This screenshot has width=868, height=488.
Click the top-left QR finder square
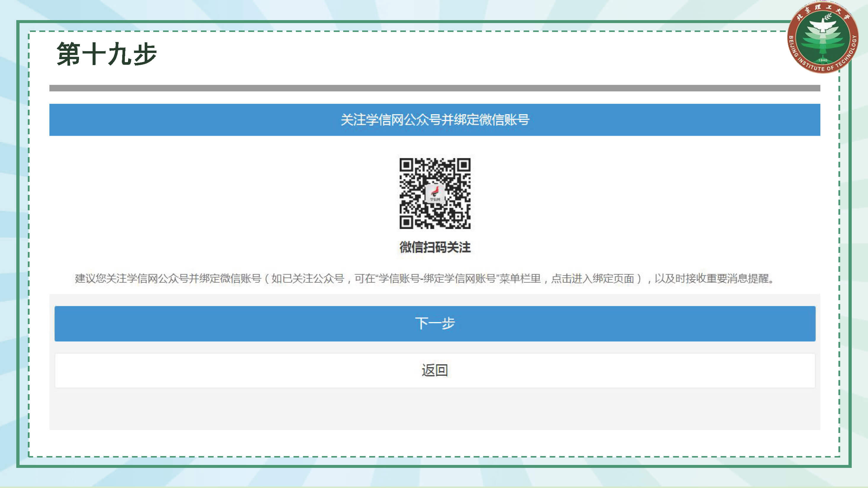pyautogui.click(x=406, y=165)
